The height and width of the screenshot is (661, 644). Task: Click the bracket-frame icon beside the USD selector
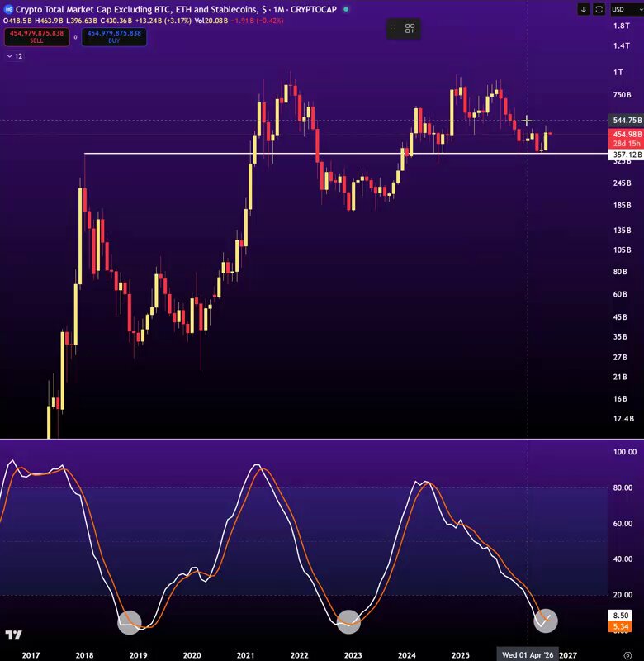pyautogui.click(x=599, y=9)
